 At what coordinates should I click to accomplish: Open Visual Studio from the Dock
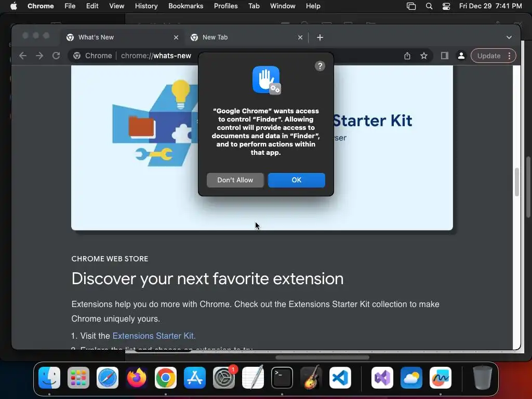382,378
